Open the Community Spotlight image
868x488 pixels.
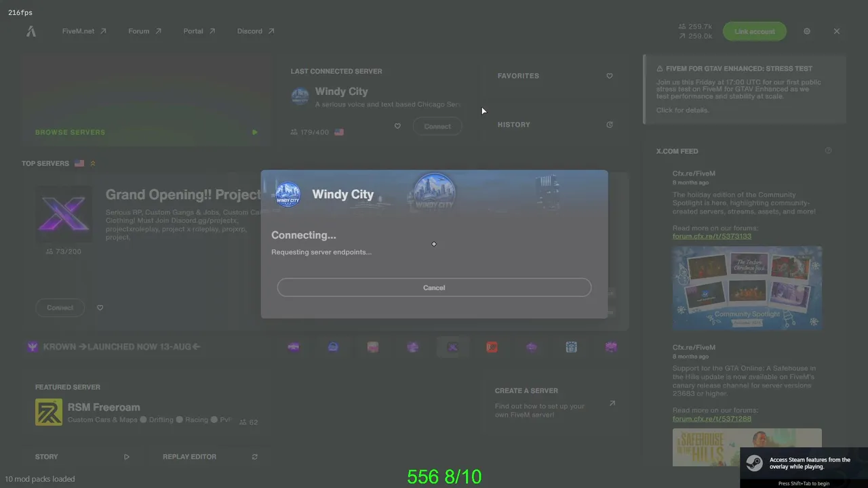(x=747, y=288)
